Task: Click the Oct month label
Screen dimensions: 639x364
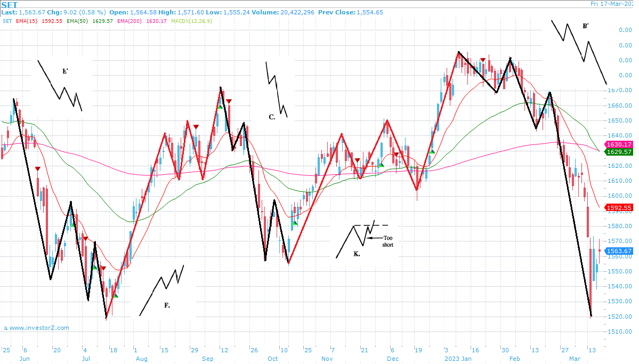Action: point(273,359)
